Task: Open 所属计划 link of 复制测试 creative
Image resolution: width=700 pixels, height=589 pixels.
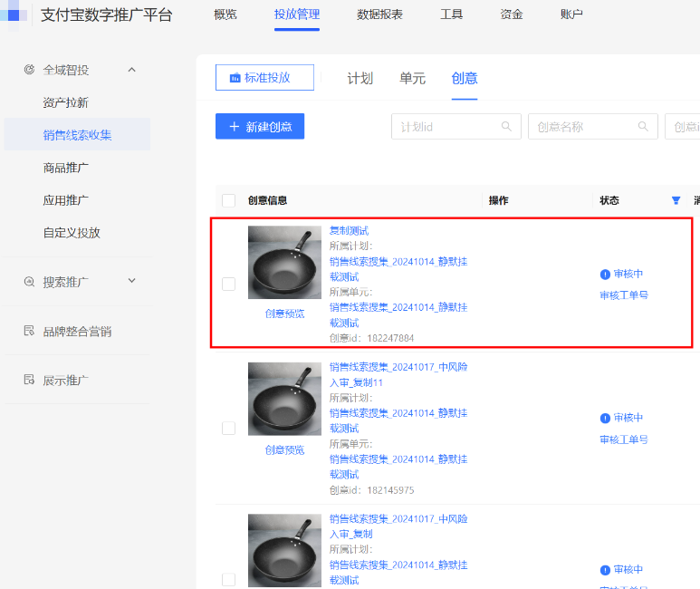Action: pyautogui.click(x=398, y=269)
